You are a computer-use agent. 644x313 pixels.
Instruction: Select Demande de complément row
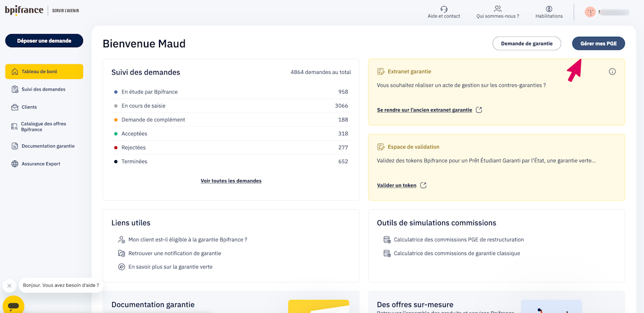click(231, 120)
